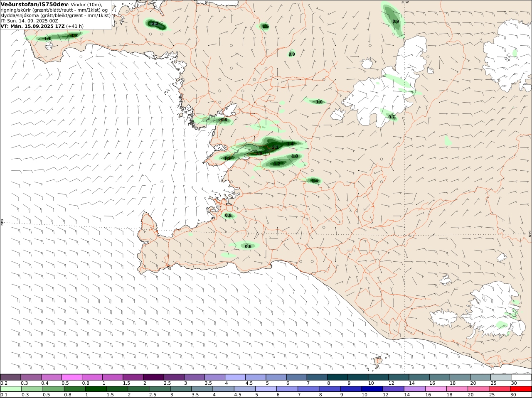Pick the violet 14–16 rain-scale swatch
Viewport: 532px width, 398px height.
pos(414,389)
